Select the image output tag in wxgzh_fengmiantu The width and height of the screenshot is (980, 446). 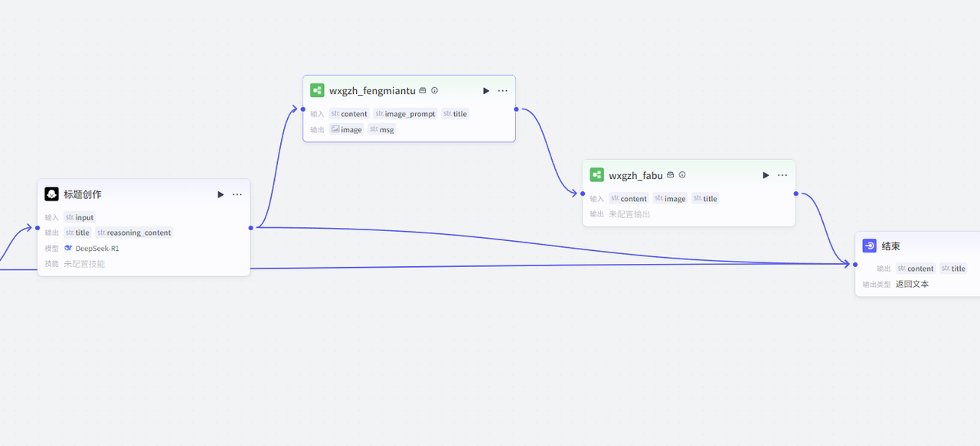point(346,130)
